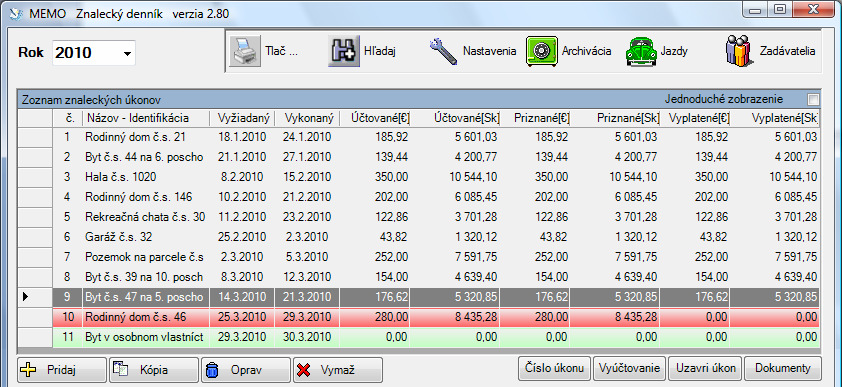Click the Jazdy label in the toolbar
The width and height of the screenshot is (842, 387).
pos(674,52)
